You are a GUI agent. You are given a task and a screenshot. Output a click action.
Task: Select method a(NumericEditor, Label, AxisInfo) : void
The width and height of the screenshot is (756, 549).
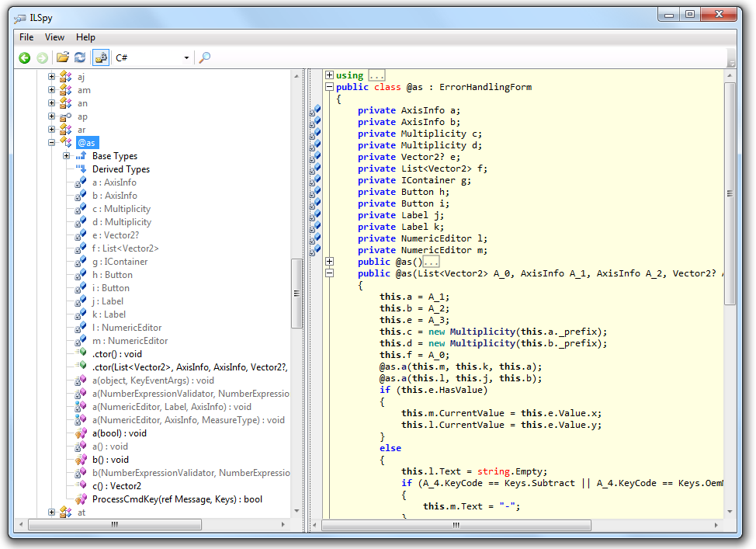point(172,407)
